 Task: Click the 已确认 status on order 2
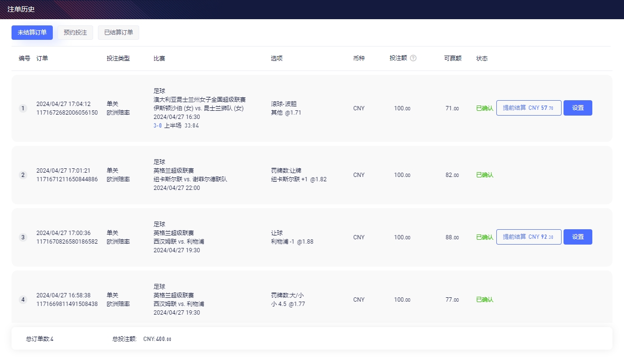pyautogui.click(x=484, y=175)
